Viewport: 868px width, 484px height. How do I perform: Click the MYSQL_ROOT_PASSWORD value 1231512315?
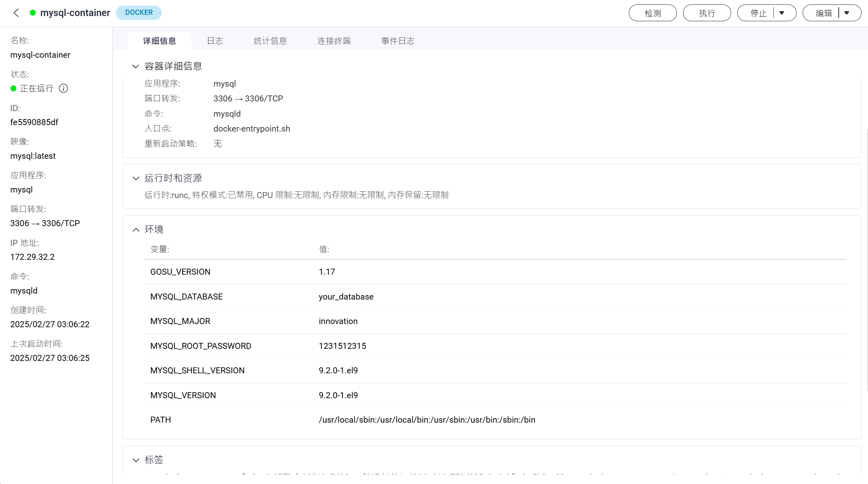[342, 346]
